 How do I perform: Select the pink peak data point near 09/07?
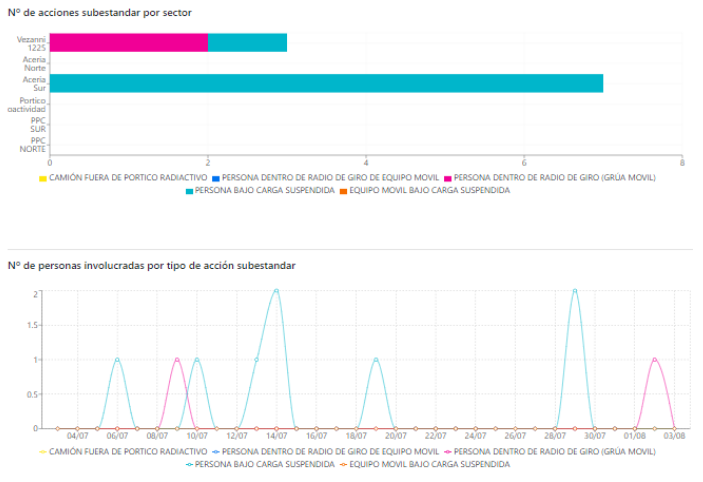tap(177, 359)
